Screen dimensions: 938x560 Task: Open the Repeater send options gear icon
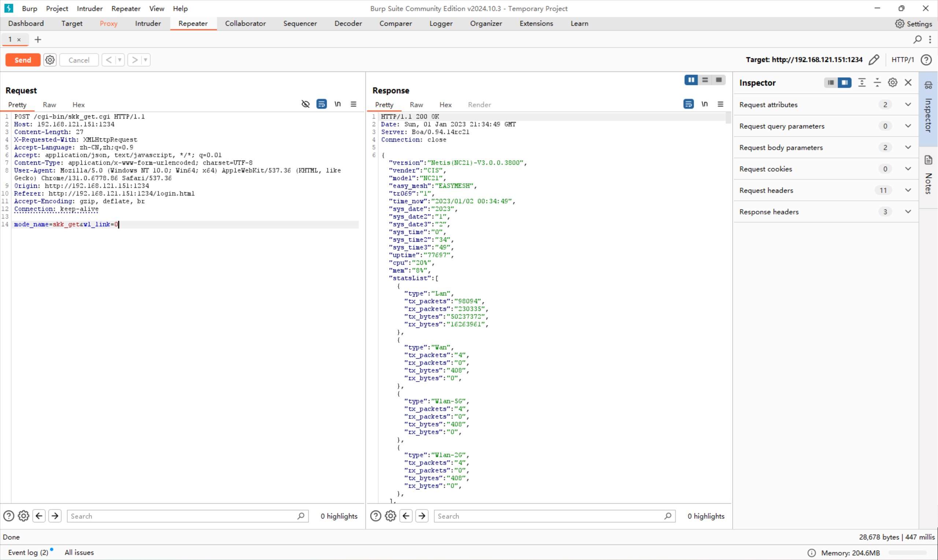(x=50, y=60)
